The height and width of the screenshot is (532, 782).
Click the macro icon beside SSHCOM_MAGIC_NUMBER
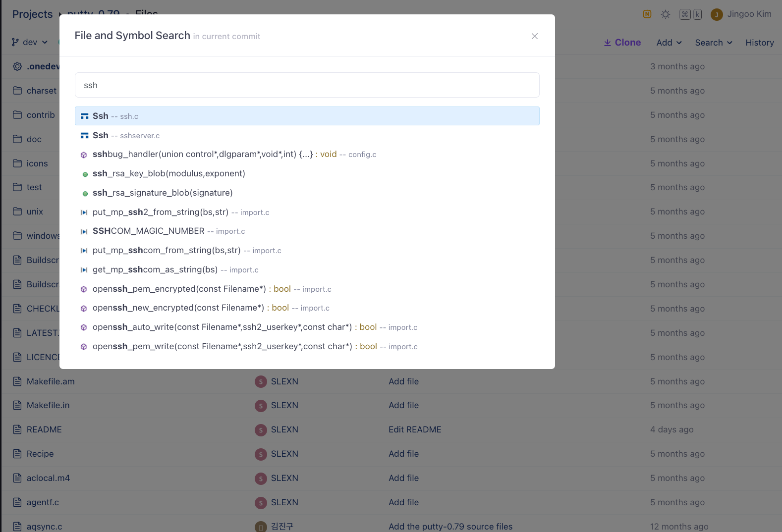click(84, 232)
